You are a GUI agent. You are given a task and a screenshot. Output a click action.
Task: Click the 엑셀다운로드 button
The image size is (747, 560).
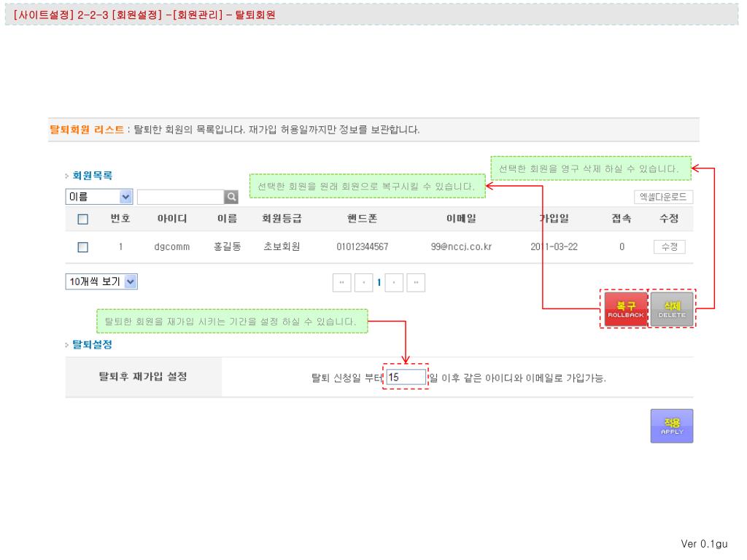(663, 197)
